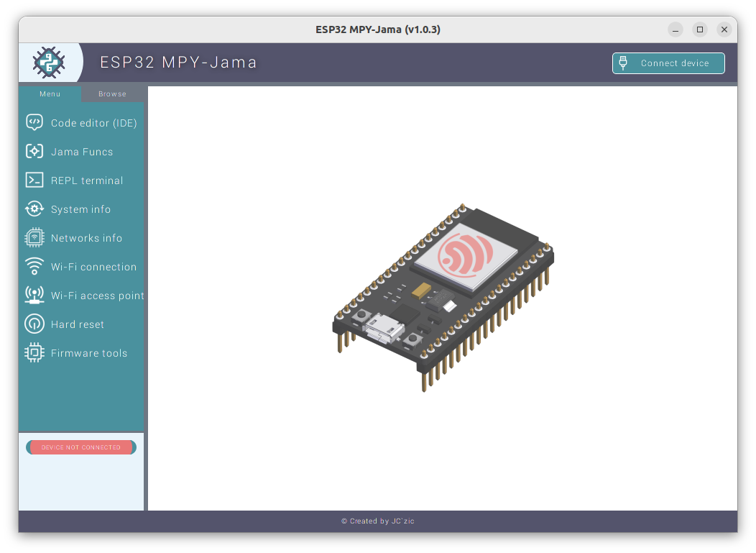756x553 pixels.
Task: Select System info menu entry
Action: tap(81, 209)
